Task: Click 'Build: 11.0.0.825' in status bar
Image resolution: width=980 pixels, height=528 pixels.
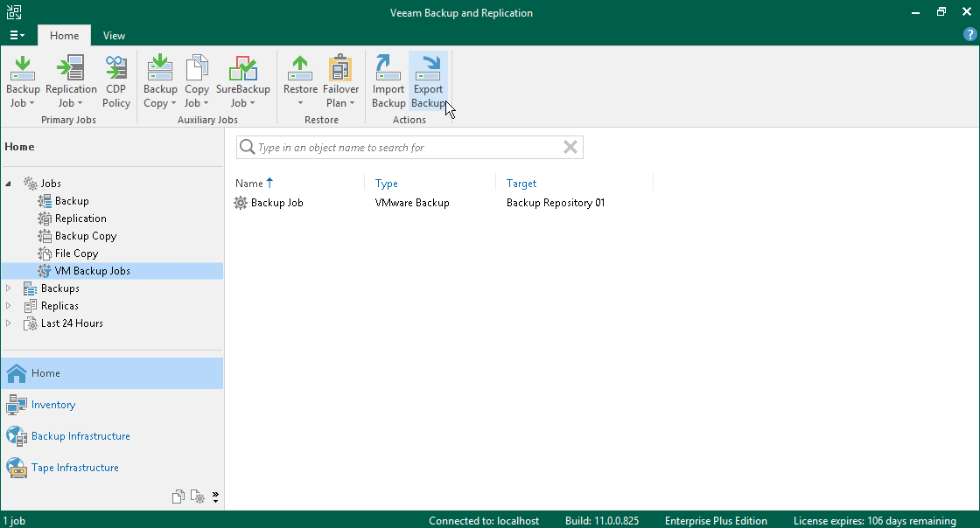Action: tap(602, 520)
